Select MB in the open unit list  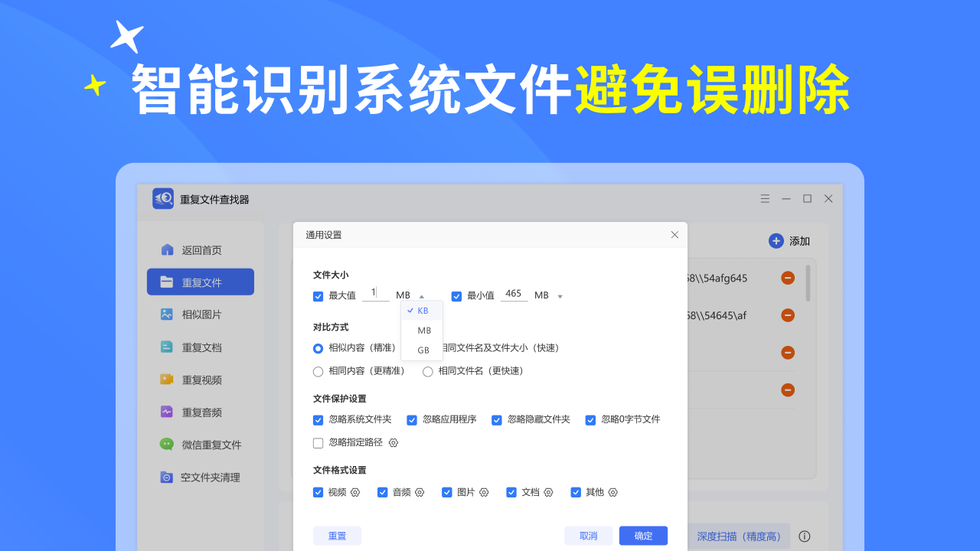[423, 330]
